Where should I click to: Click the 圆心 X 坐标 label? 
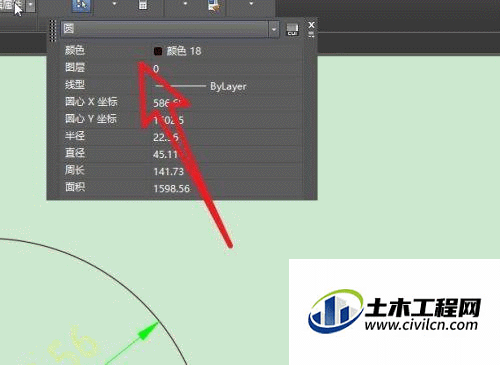click(x=91, y=101)
